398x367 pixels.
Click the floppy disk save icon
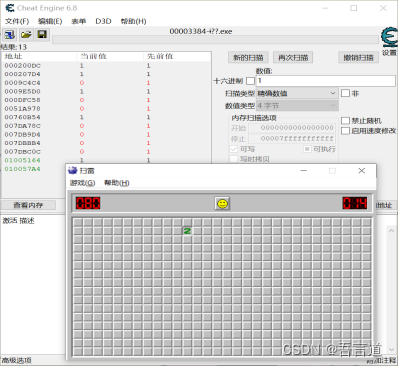tap(42, 35)
